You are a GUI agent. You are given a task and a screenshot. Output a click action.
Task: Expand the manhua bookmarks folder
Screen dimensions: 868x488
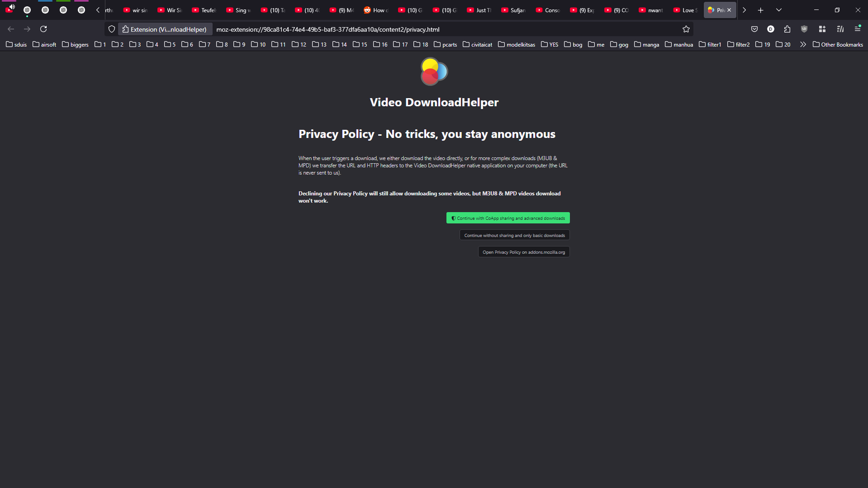[x=679, y=44]
